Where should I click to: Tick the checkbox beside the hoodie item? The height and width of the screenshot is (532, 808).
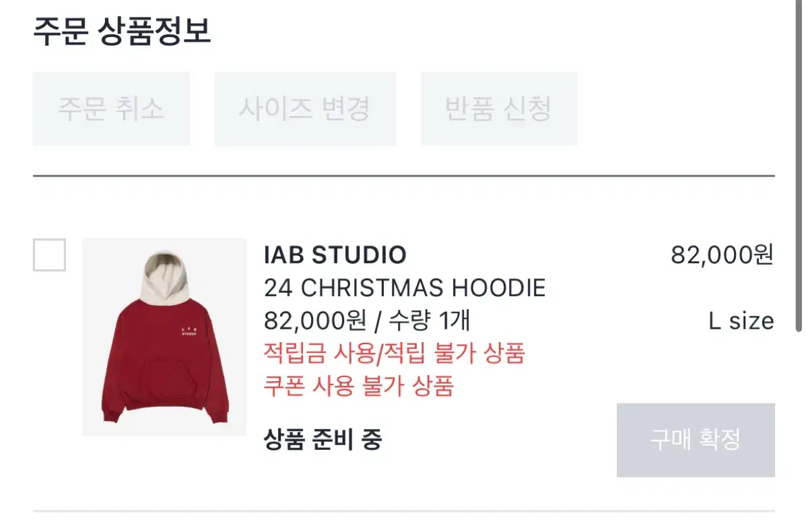[x=49, y=255]
